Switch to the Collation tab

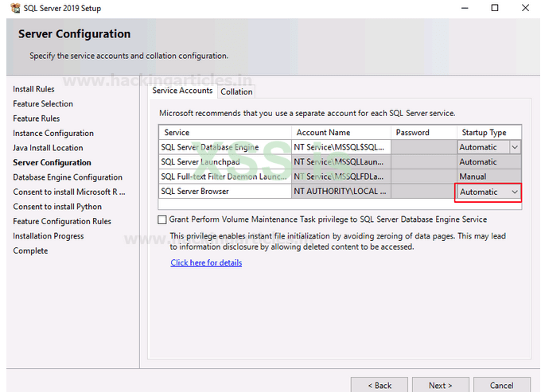coord(235,91)
